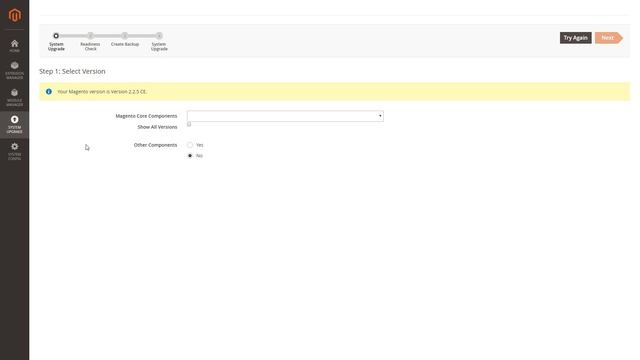The height and width of the screenshot is (360, 640).
Task: Click the first System Upgrade step marker
Action: [x=56, y=36]
